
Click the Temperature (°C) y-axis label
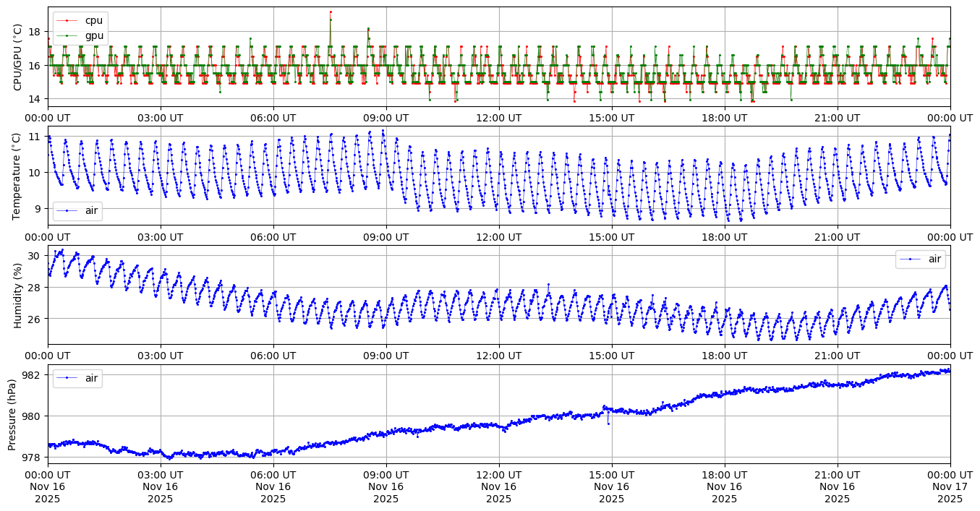pos(18,176)
